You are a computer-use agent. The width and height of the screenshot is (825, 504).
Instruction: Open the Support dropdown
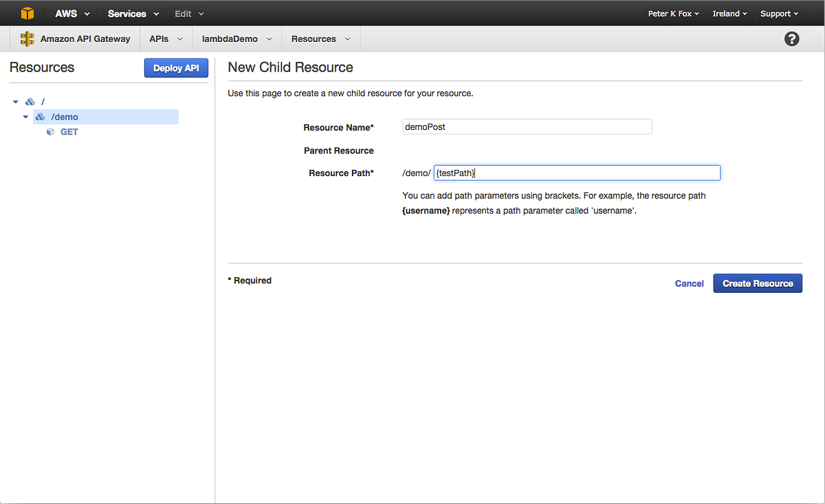[778, 13]
